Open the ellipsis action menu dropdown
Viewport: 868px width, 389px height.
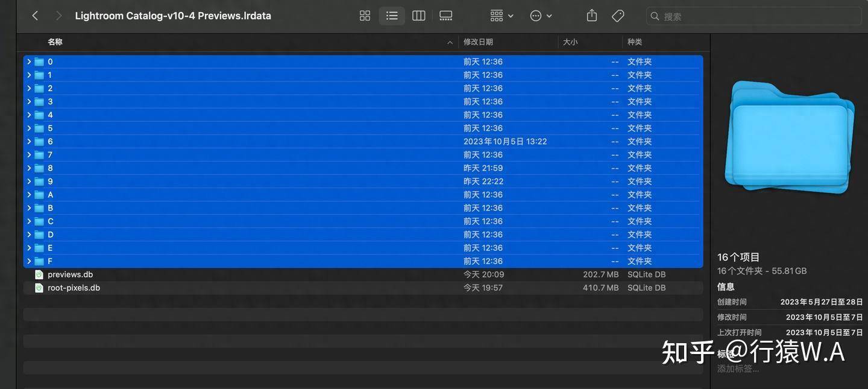click(540, 16)
